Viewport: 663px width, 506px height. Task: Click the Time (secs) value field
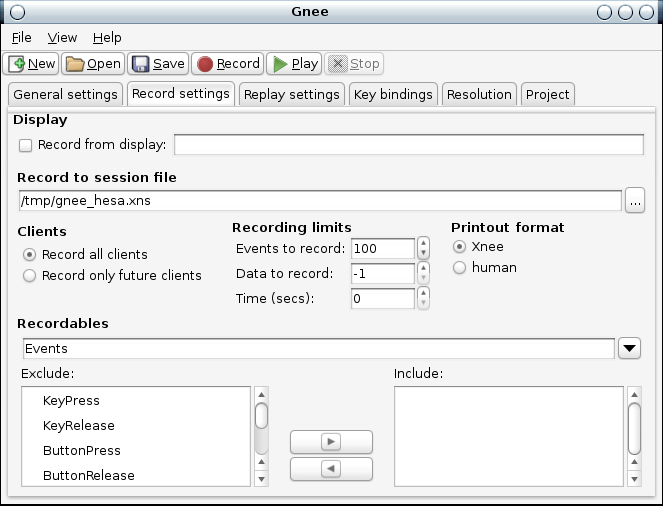[x=383, y=298]
